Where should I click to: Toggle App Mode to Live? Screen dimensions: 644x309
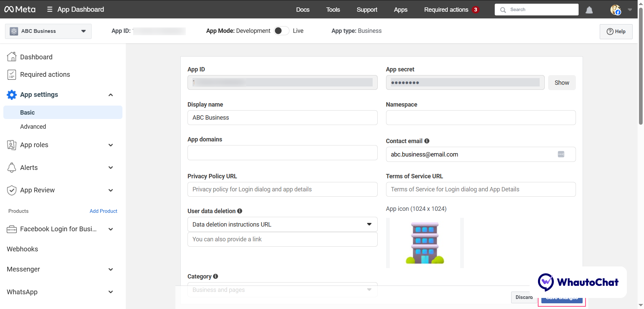pos(281,31)
